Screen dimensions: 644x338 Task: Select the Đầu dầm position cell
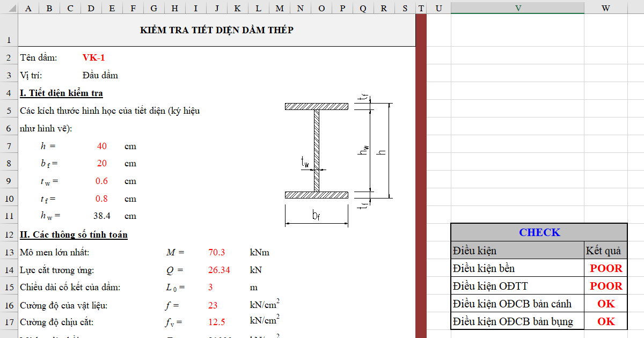tap(100, 75)
